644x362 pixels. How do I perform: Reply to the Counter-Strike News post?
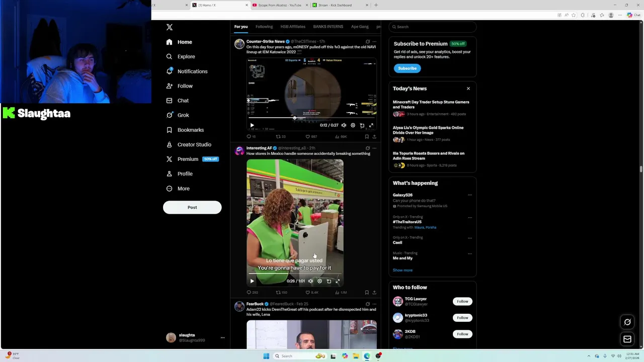click(x=251, y=136)
